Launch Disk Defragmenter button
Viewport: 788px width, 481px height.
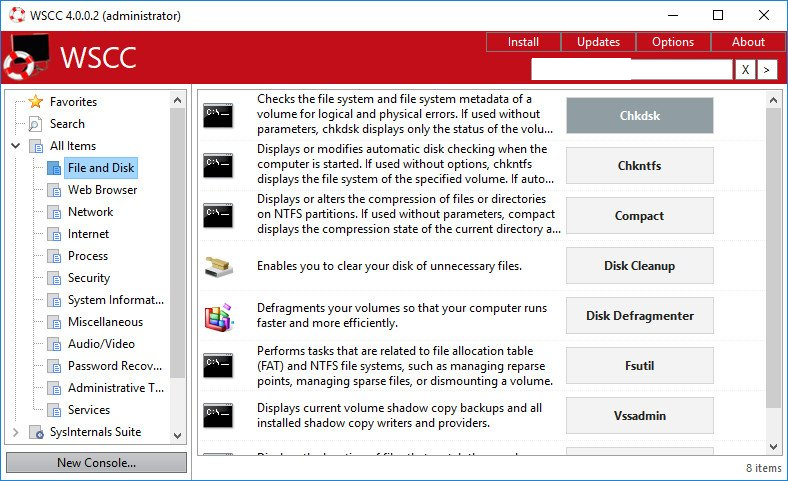640,316
